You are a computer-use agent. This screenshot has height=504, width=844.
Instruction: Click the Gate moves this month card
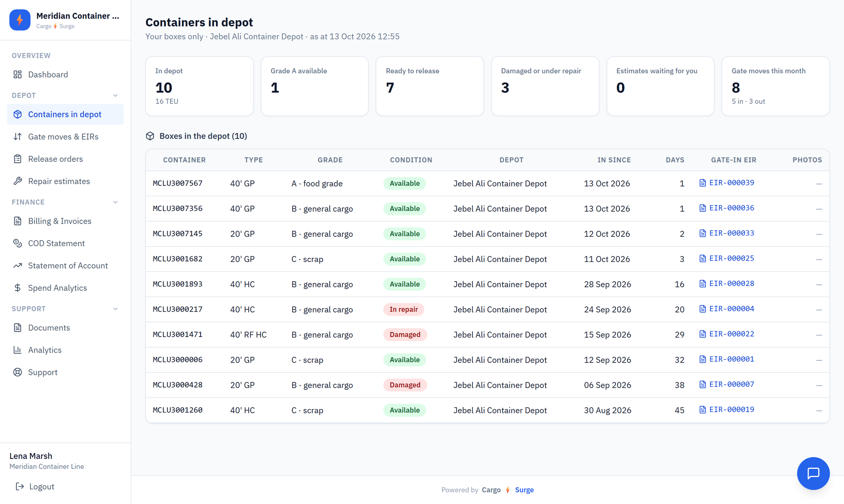click(x=775, y=86)
